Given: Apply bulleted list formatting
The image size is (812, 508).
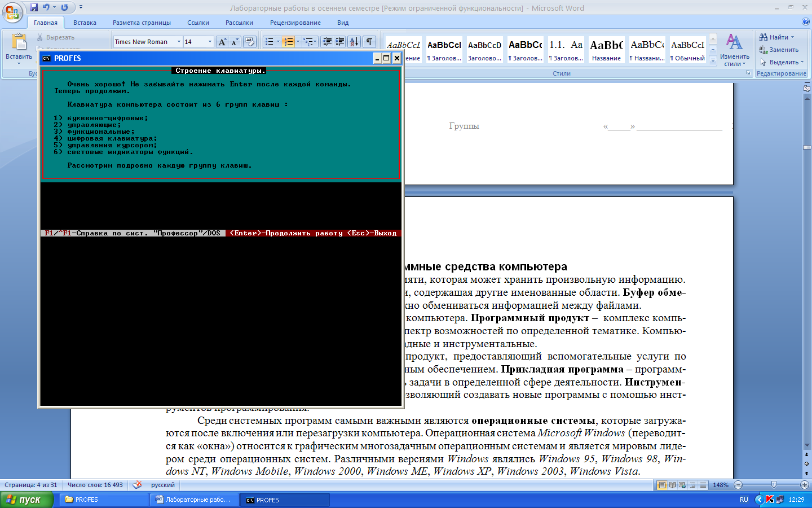Looking at the screenshot, I should click(x=270, y=42).
